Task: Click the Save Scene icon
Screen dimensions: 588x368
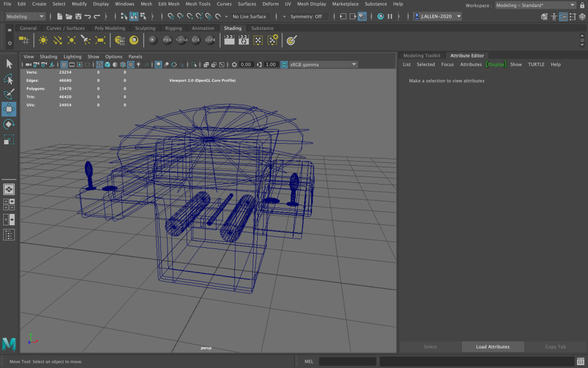Action: click(78, 17)
